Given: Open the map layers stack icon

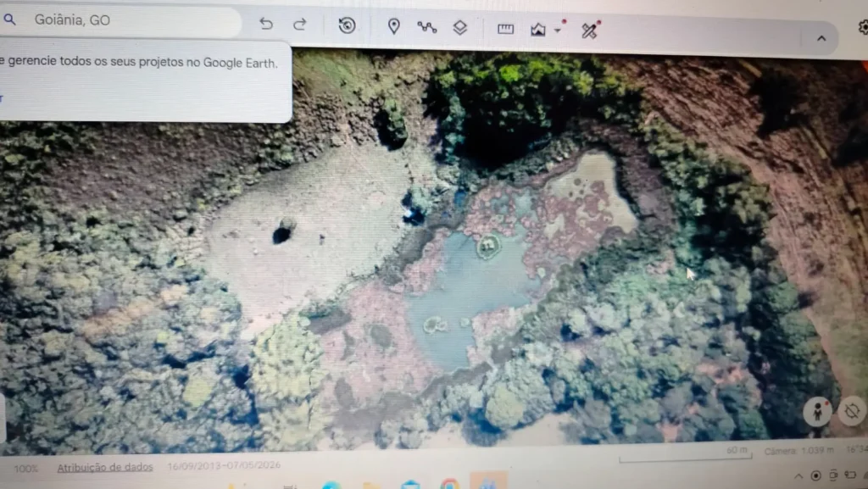Looking at the screenshot, I should 460,27.
